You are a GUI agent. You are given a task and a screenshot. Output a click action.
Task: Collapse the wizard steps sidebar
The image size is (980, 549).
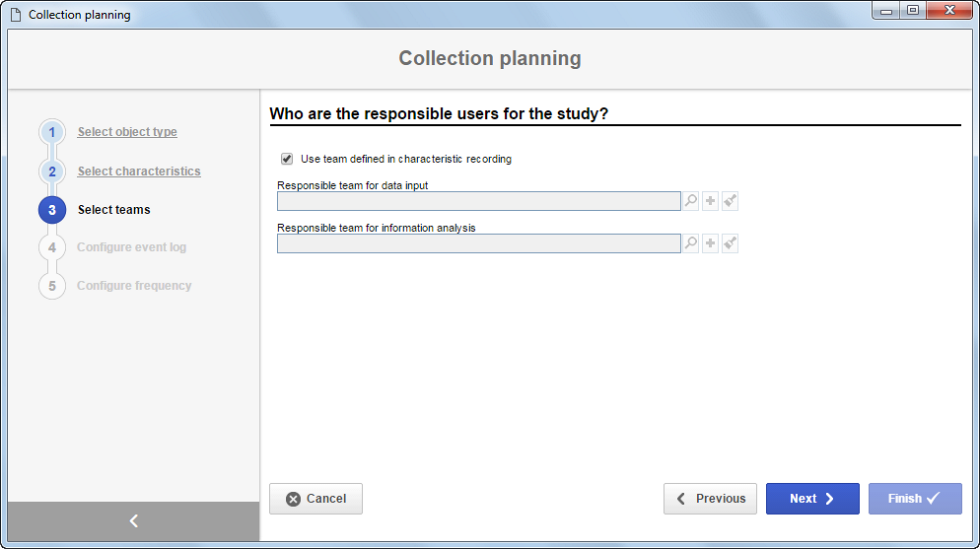(x=134, y=520)
